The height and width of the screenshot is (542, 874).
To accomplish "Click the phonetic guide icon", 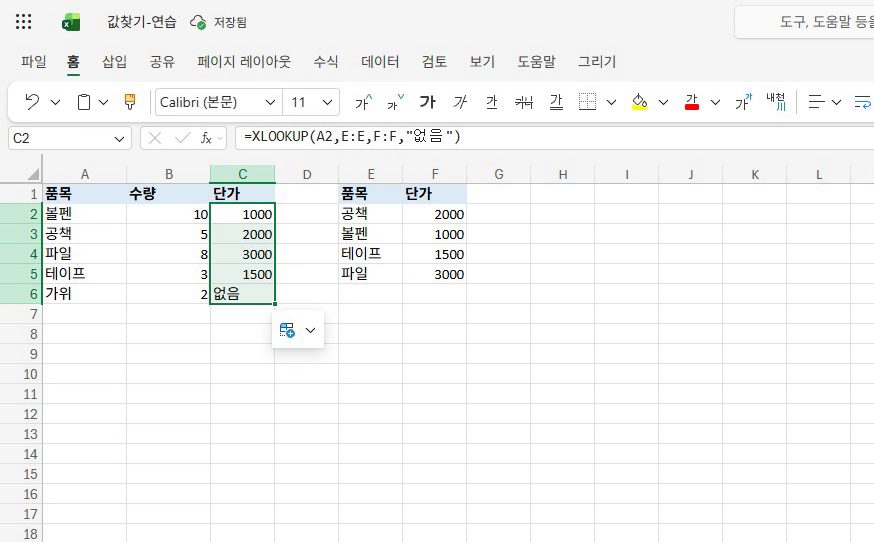I will (744, 102).
